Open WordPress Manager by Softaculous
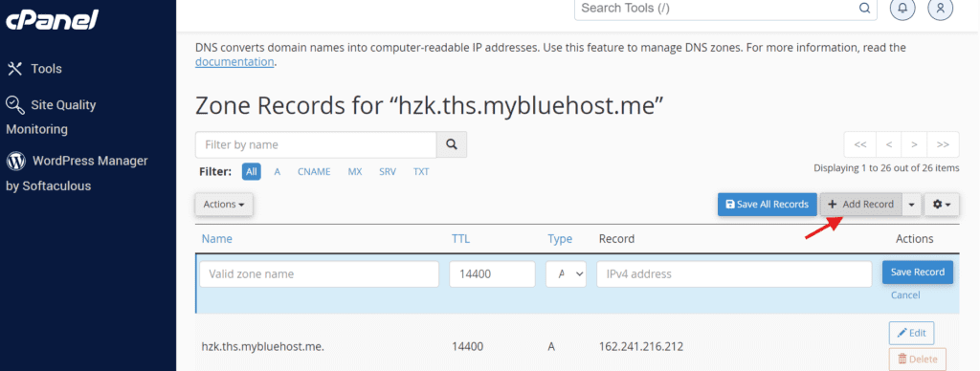The image size is (980, 371). click(x=77, y=173)
